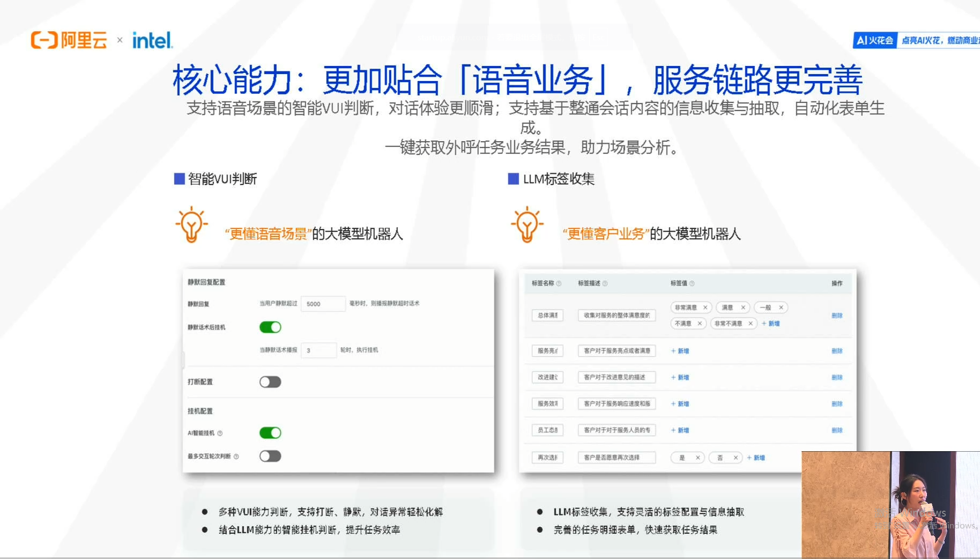Click the orange lightbulb beside 更懂语音场景
The image size is (980, 559).
click(x=190, y=225)
